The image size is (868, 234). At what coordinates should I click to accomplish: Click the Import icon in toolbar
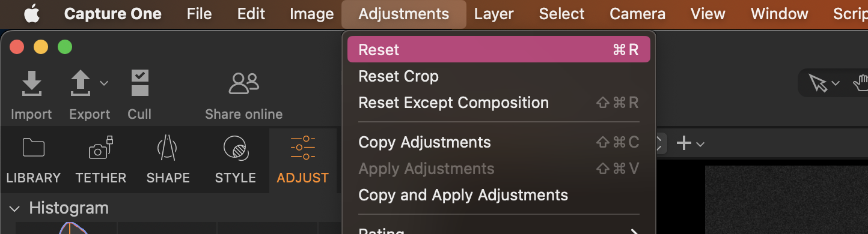(x=31, y=83)
